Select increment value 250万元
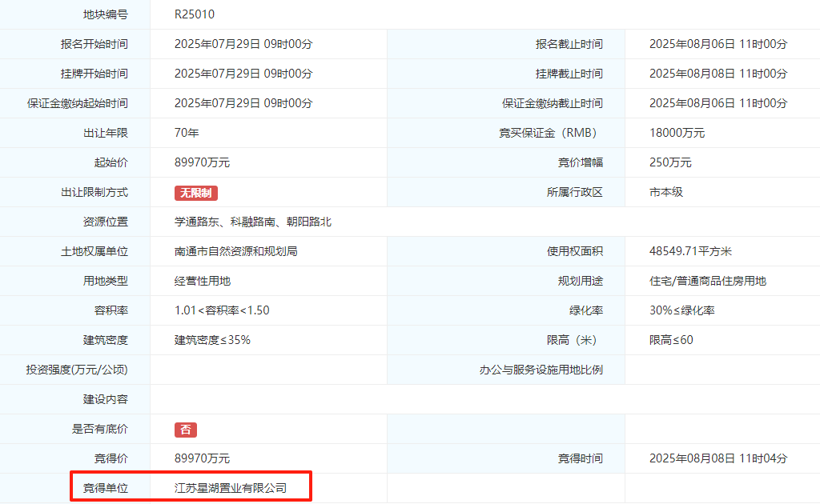Image resolution: width=820 pixels, height=504 pixels. click(x=670, y=162)
